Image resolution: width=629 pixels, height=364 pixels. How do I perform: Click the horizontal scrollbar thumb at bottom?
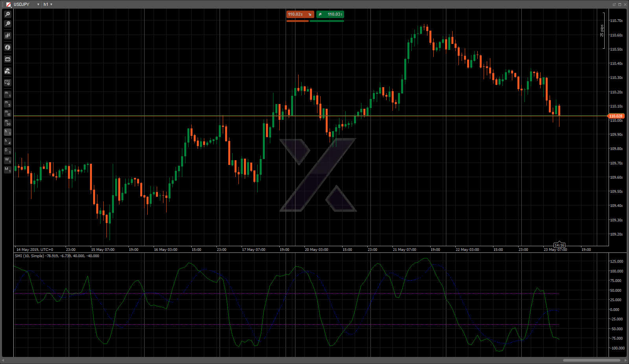click(591, 360)
